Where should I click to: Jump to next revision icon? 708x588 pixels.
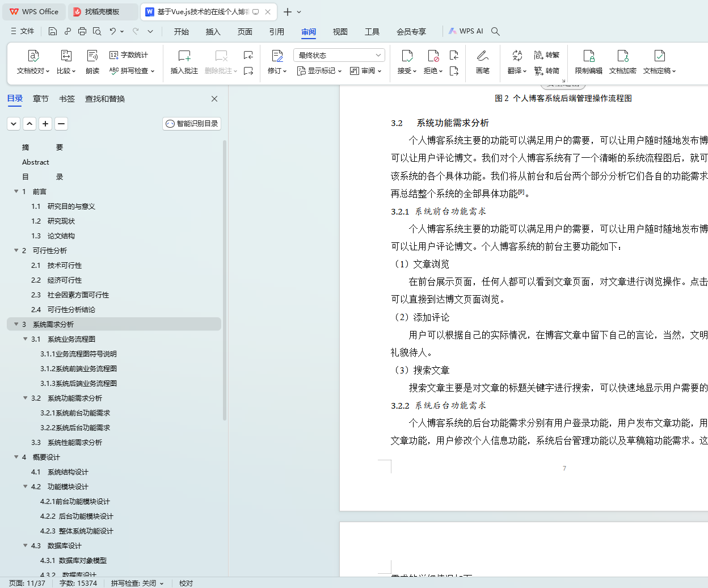454,71
